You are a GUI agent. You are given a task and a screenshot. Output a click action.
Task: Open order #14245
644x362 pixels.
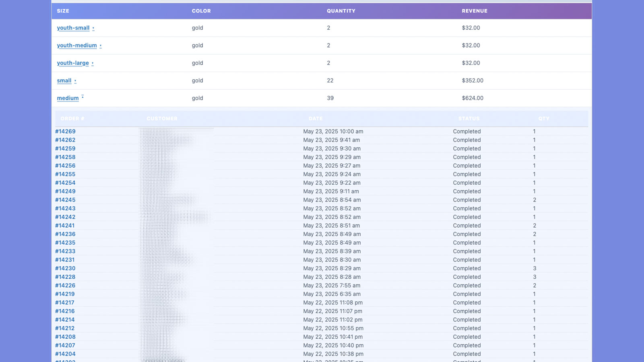(65, 200)
